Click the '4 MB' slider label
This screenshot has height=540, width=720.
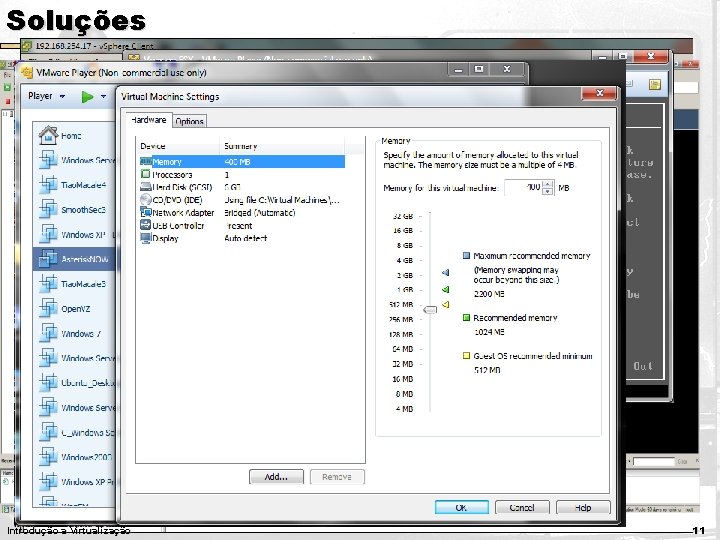coord(404,409)
